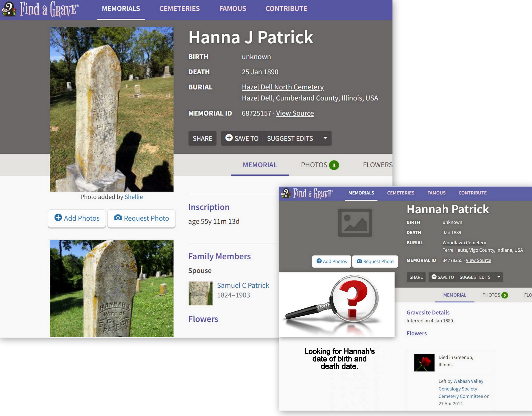This screenshot has height=416, width=532.
Task: Open the Cemeteries menu on Hanna's page
Action: pyautogui.click(x=179, y=9)
